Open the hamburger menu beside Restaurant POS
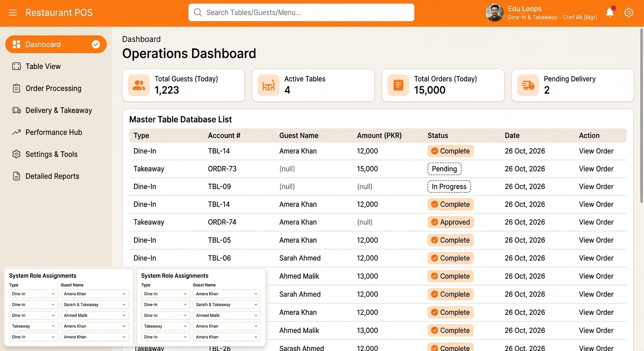 click(13, 13)
